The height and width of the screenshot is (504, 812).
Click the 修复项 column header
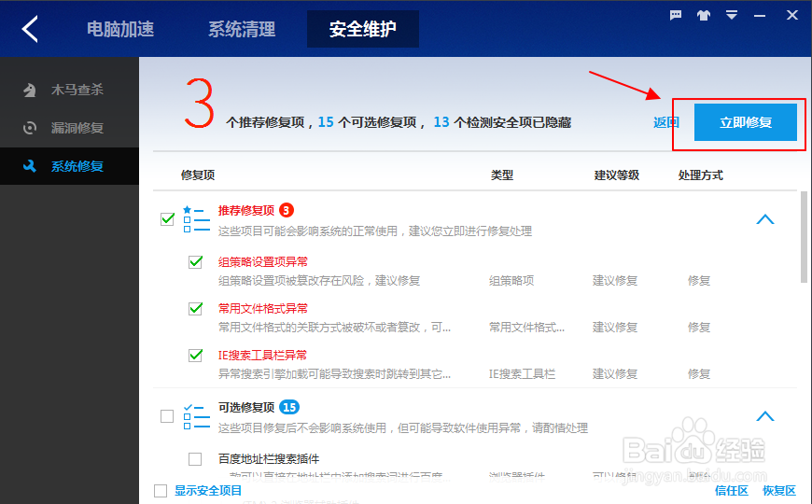(x=198, y=175)
